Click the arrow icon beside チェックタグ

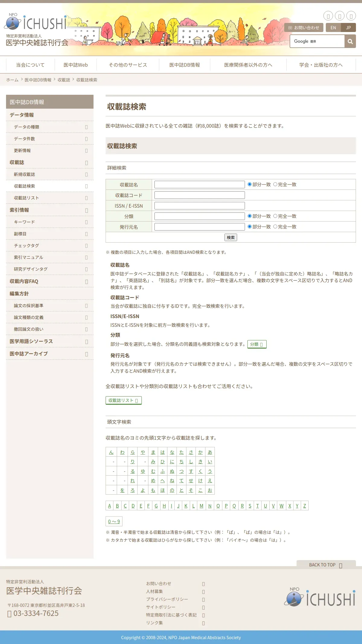[86, 246]
